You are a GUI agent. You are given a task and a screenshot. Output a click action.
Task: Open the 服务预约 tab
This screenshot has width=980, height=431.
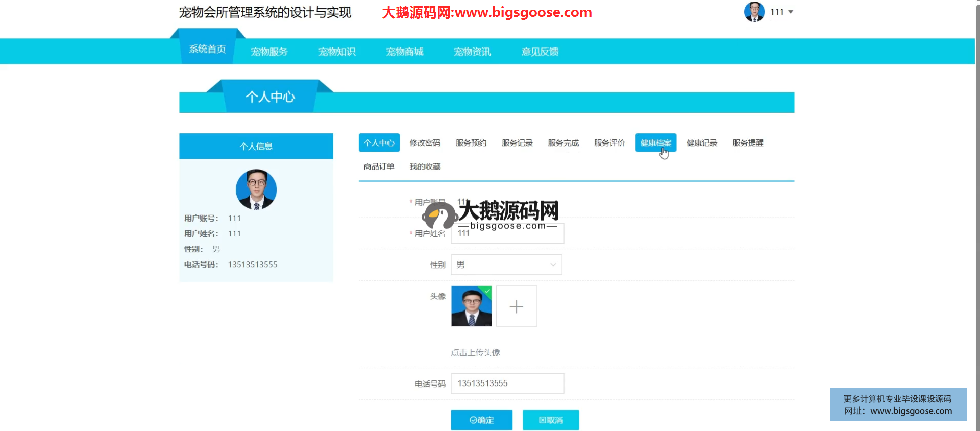[x=471, y=143]
